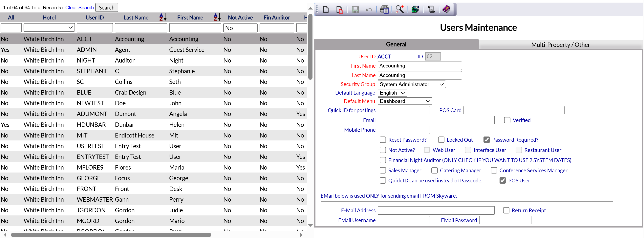
Task: Open advanced search with magnifier plus icon
Action: tap(400, 9)
